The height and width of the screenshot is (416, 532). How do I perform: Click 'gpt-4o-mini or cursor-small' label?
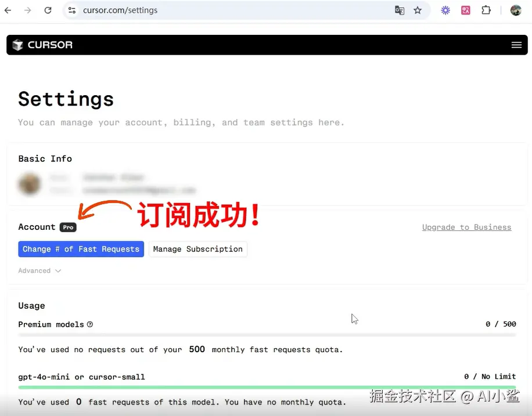pos(81,377)
